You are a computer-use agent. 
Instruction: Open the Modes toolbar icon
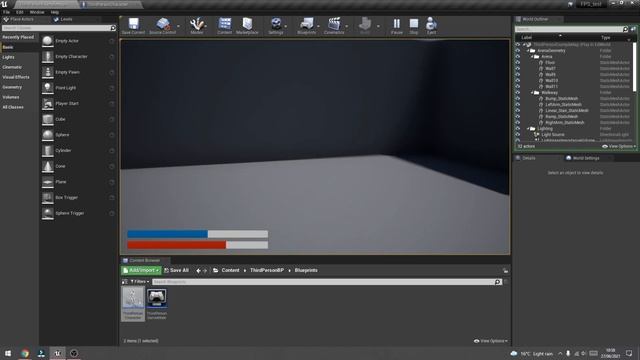[x=197, y=24]
